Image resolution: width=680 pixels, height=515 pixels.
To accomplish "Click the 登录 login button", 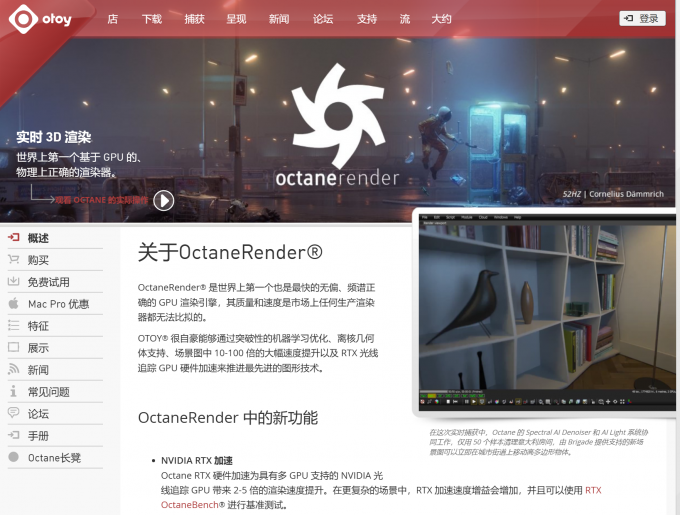I will (642, 18).
